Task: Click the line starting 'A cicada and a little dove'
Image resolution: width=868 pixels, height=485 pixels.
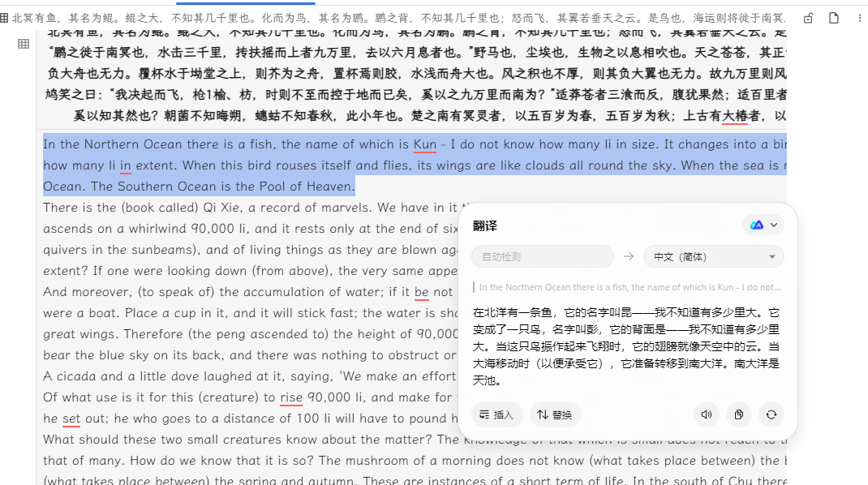Action: (250, 376)
